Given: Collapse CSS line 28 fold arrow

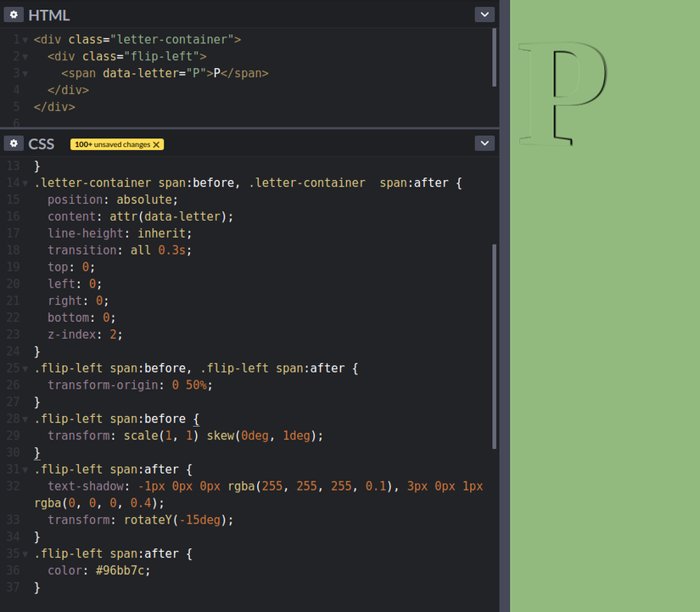Looking at the screenshot, I should pyautogui.click(x=25, y=419).
